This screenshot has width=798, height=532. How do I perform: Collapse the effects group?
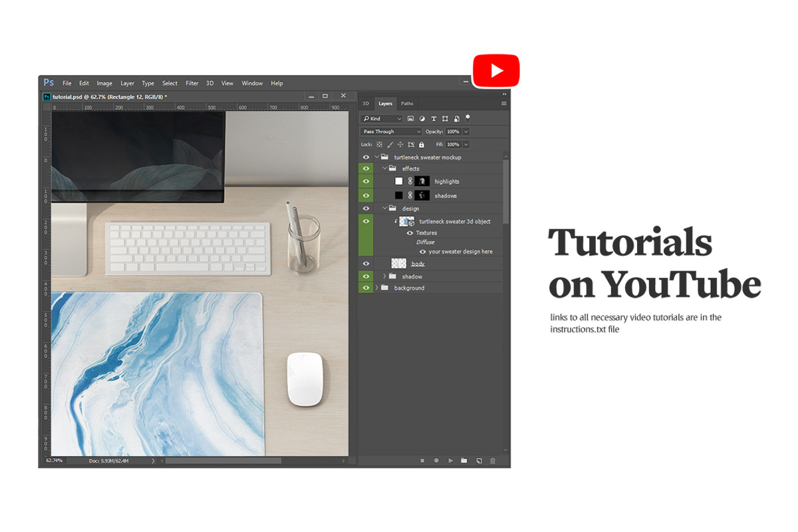click(384, 169)
